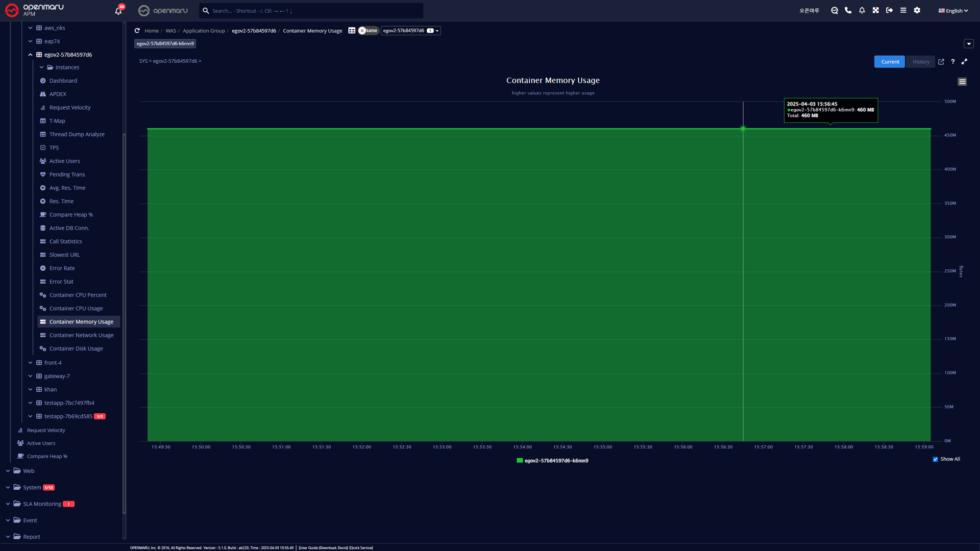The image size is (980, 551).
Task: Toggle the Show All checkbox
Action: pos(935,459)
